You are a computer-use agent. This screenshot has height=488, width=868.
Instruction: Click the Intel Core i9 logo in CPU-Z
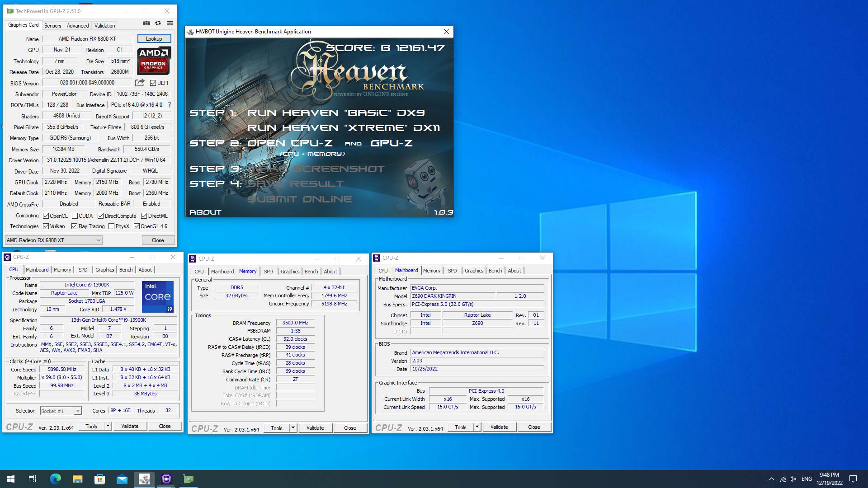(158, 297)
